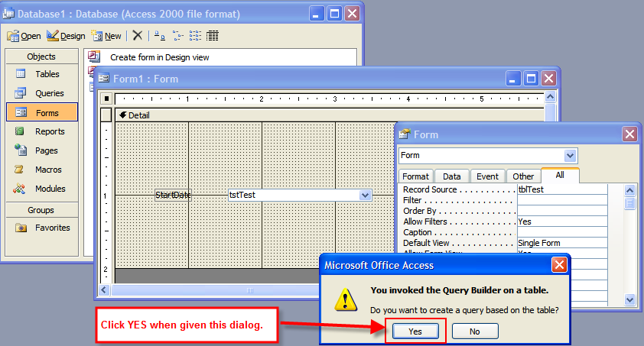Switch to Details view

coord(213,36)
